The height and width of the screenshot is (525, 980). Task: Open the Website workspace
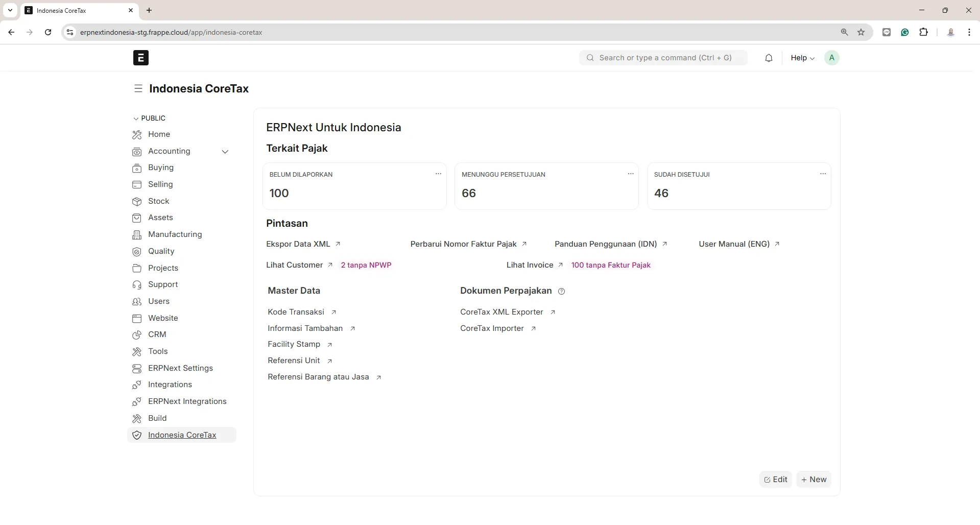point(163,318)
